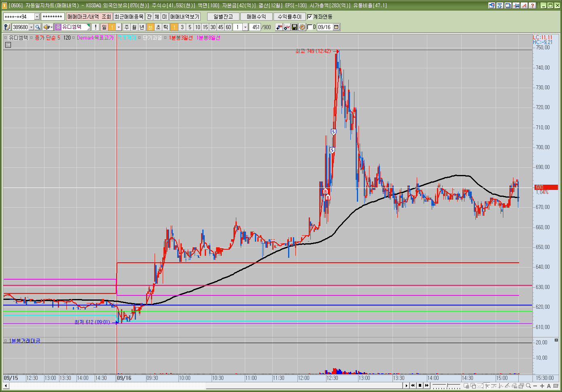Image resolution: width=562 pixels, height=392 pixels.
Task: Open the dropdown arrow next to the speaker icon
Action: coord(52,27)
